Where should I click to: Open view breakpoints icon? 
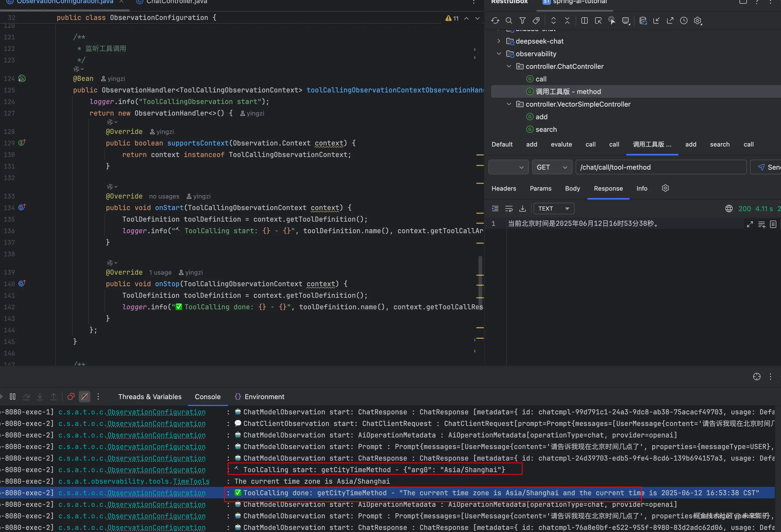[x=71, y=397]
